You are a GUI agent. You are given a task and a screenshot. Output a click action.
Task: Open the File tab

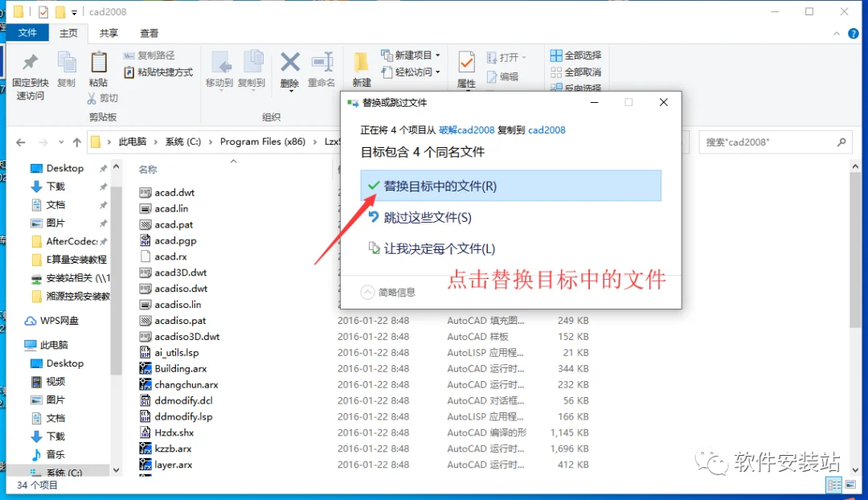coord(27,33)
